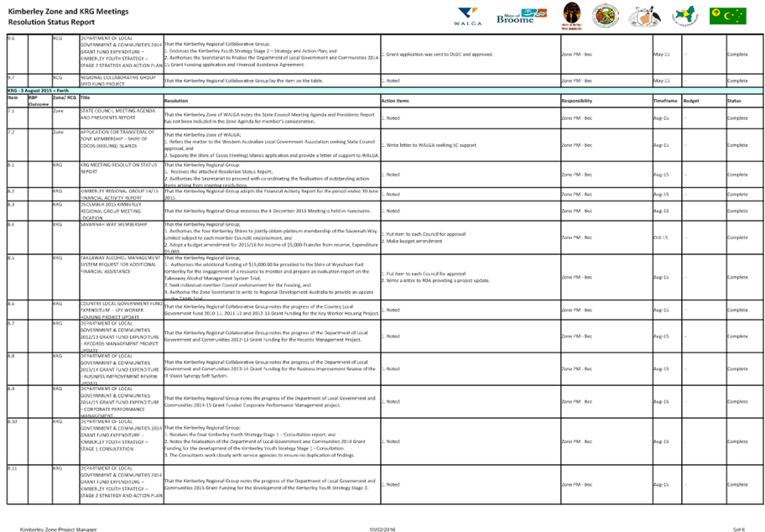Click the dark oval emblem logo
Viewport: 765px width, 532px height.
571,15
